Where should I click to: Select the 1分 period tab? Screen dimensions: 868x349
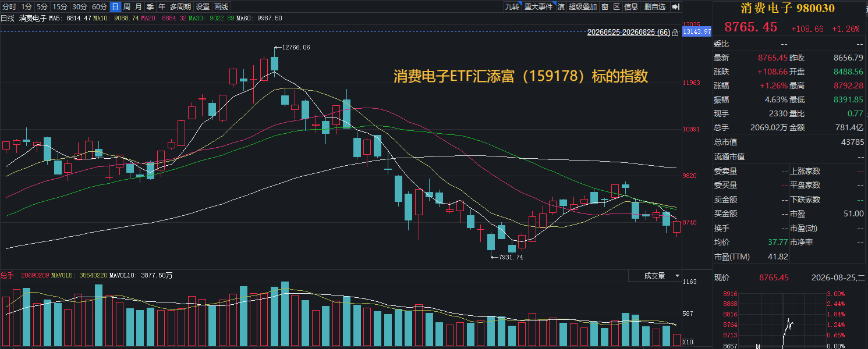tap(27, 7)
